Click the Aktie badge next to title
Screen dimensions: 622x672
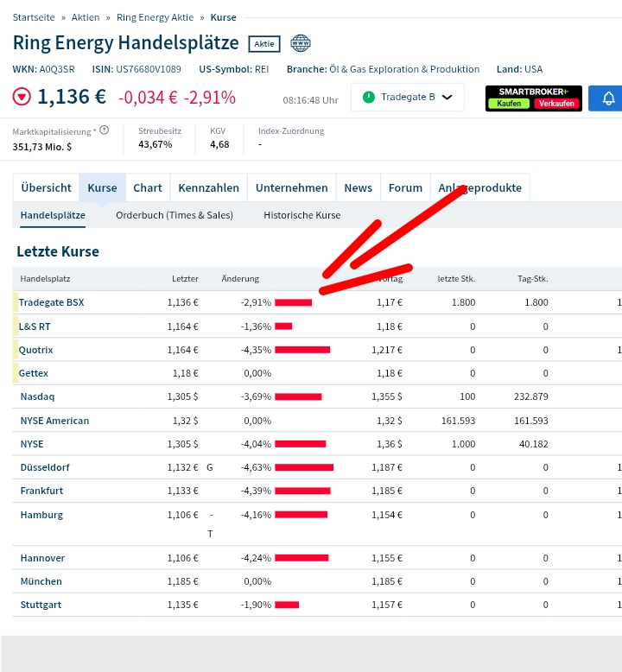click(x=264, y=44)
